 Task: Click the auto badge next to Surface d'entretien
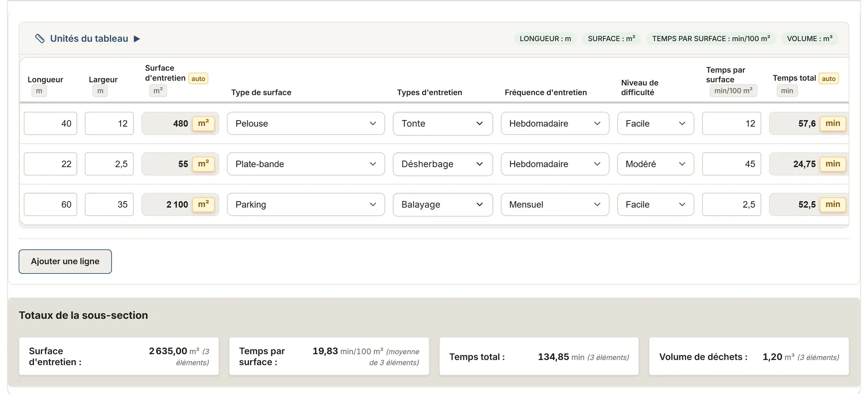pyautogui.click(x=198, y=79)
